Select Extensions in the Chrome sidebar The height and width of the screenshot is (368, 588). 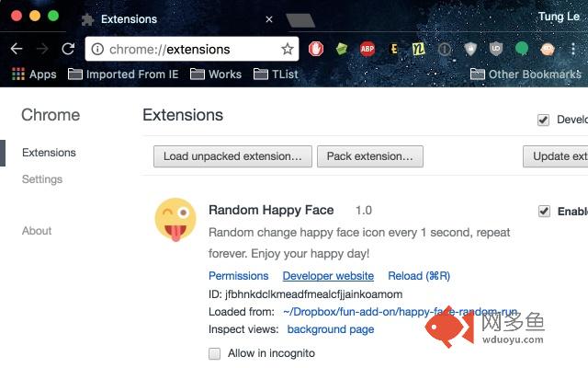pos(49,153)
